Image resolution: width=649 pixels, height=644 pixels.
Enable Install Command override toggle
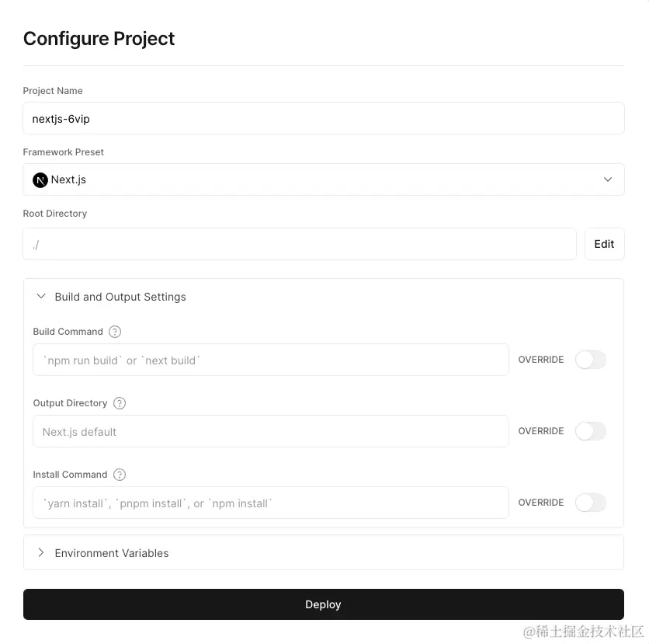pos(591,503)
